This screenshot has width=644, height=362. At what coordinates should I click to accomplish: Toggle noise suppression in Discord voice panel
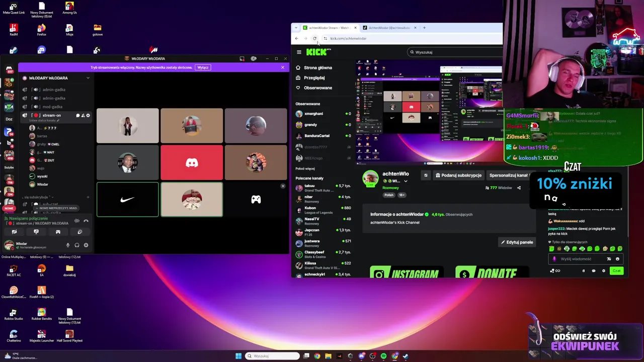pos(77,220)
